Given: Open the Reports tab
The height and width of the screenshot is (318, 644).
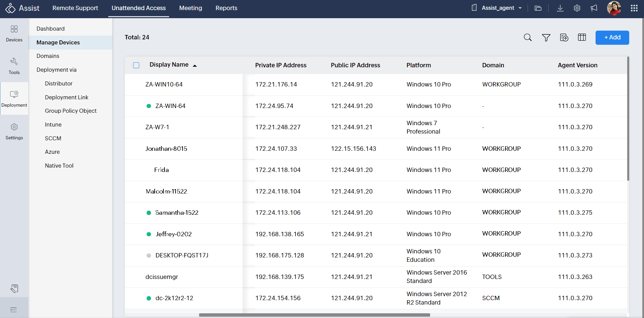Looking at the screenshot, I should coord(226,8).
